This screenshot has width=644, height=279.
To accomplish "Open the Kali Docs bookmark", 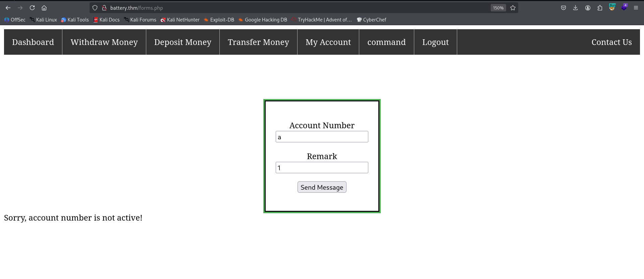I will [x=106, y=20].
